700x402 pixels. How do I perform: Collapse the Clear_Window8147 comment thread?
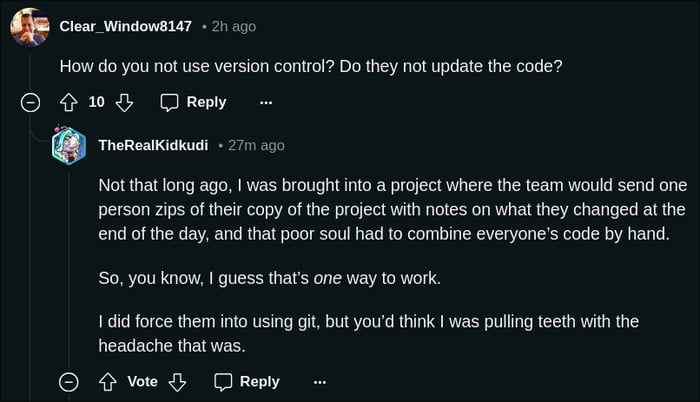(x=31, y=102)
